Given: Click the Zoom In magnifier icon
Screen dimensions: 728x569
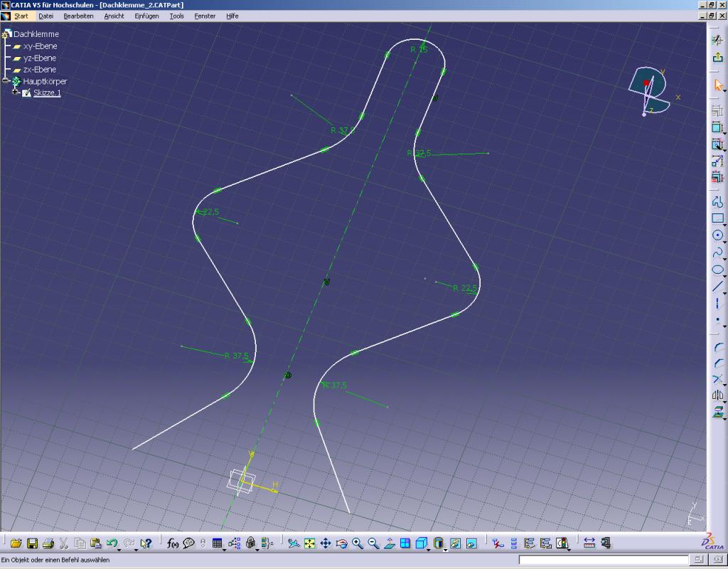Looking at the screenshot, I should (x=357, y=543).
